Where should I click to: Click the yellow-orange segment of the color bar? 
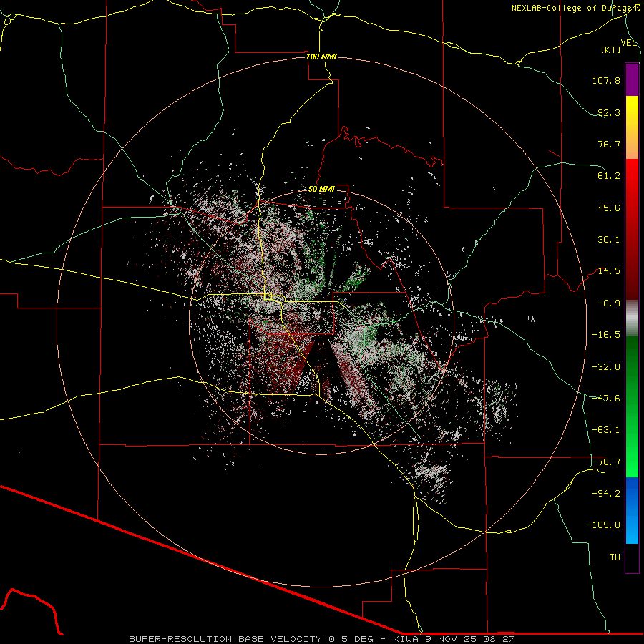(632, 127)
